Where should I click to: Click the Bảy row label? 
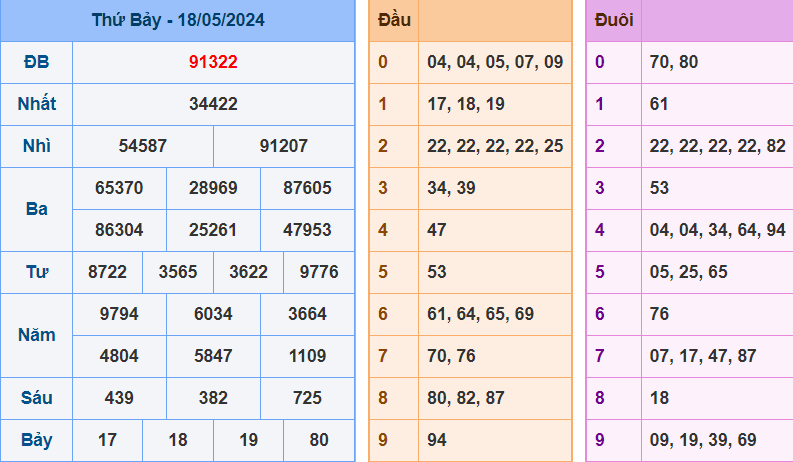coord(36,440)
